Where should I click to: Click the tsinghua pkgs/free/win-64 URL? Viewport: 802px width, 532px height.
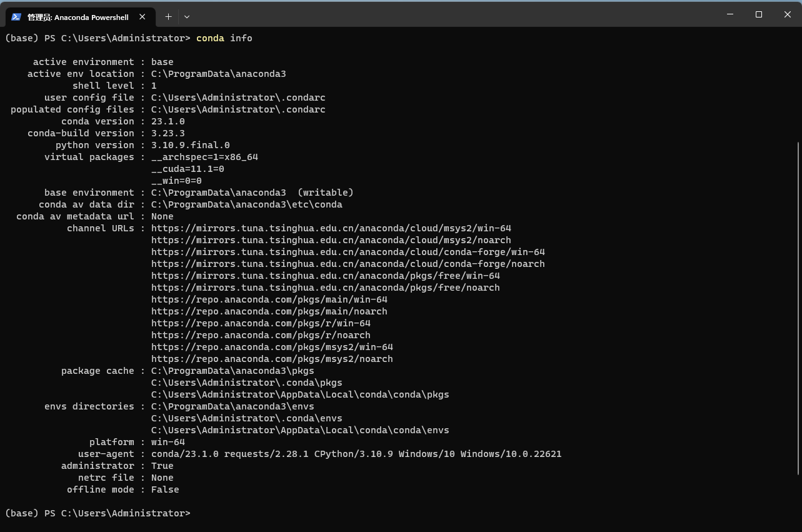[326, 276]
